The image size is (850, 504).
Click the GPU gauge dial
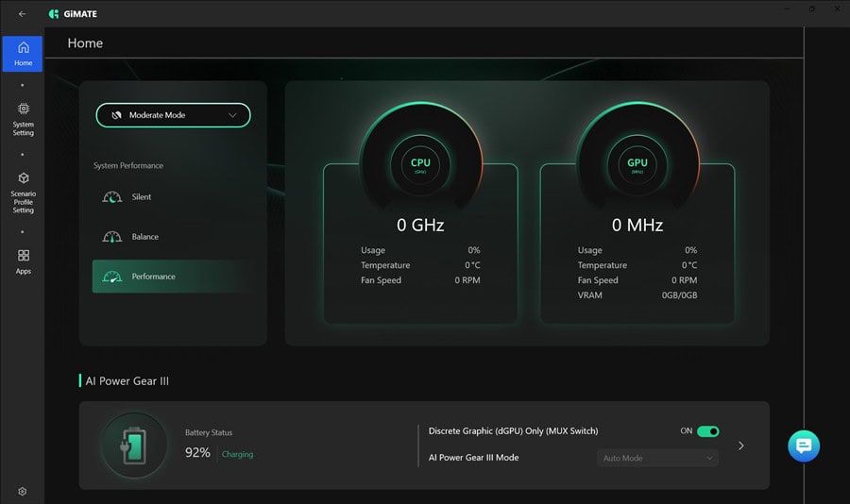point(637,164)
